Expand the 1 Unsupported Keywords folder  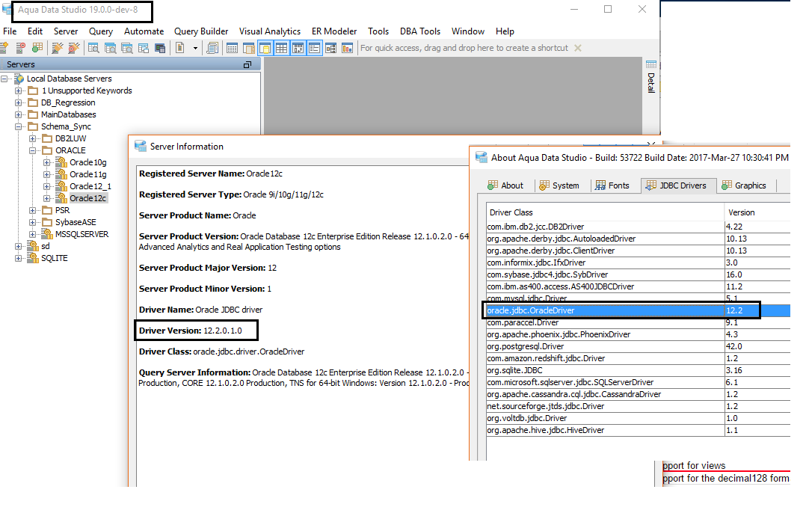click(19, 90)
